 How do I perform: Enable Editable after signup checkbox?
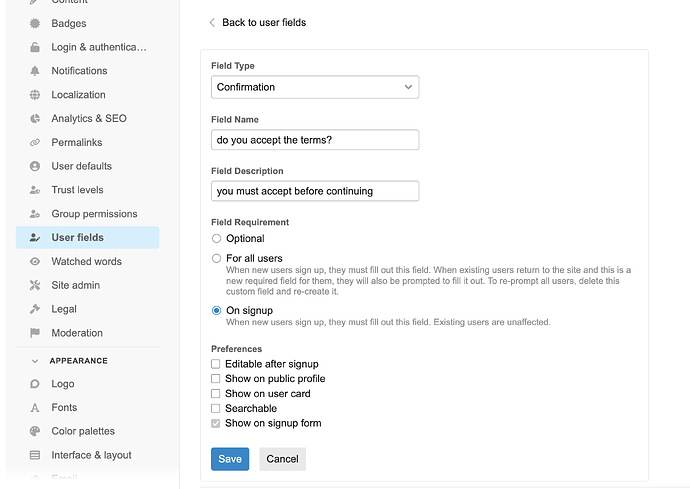click(216, 364)
